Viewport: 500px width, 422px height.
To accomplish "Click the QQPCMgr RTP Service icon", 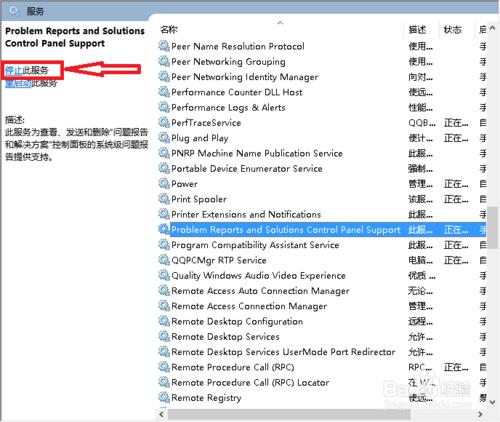I will tap(164, 260).
